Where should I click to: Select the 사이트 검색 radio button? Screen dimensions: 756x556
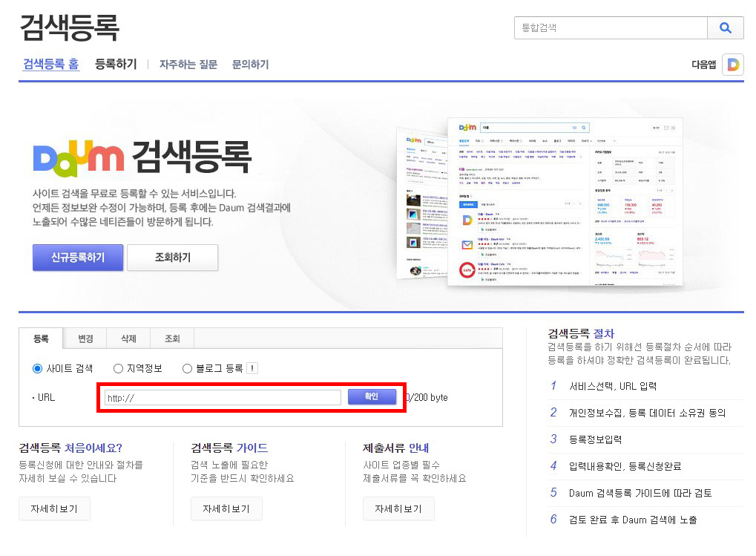(37, 369)
